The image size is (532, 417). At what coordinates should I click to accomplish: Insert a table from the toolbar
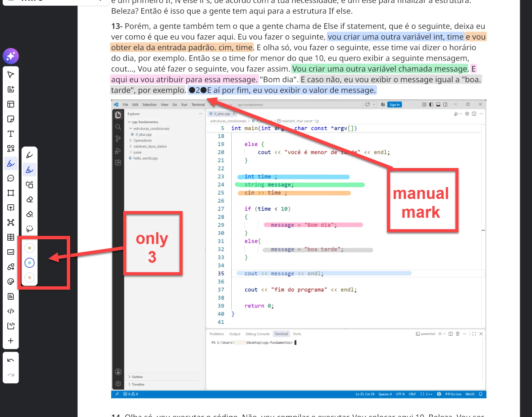pos(11,237)
